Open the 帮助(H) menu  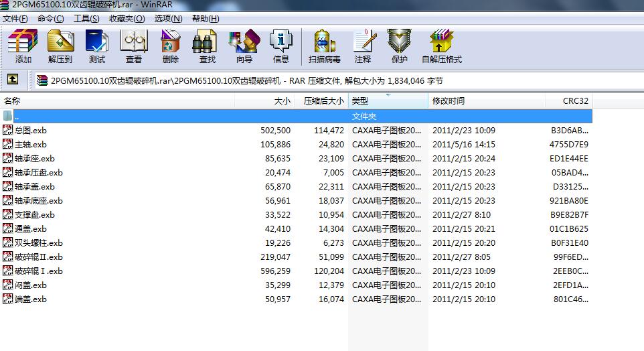[206, 19]
